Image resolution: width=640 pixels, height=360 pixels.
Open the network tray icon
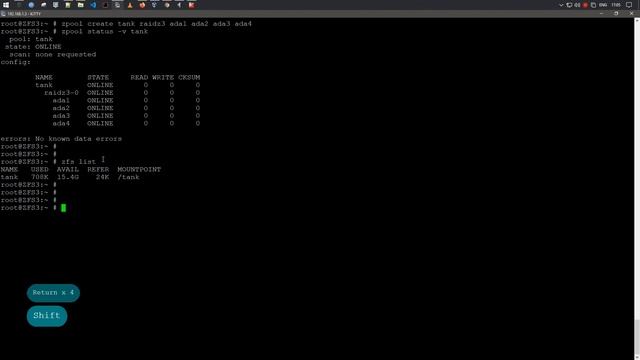click(569, 5)
